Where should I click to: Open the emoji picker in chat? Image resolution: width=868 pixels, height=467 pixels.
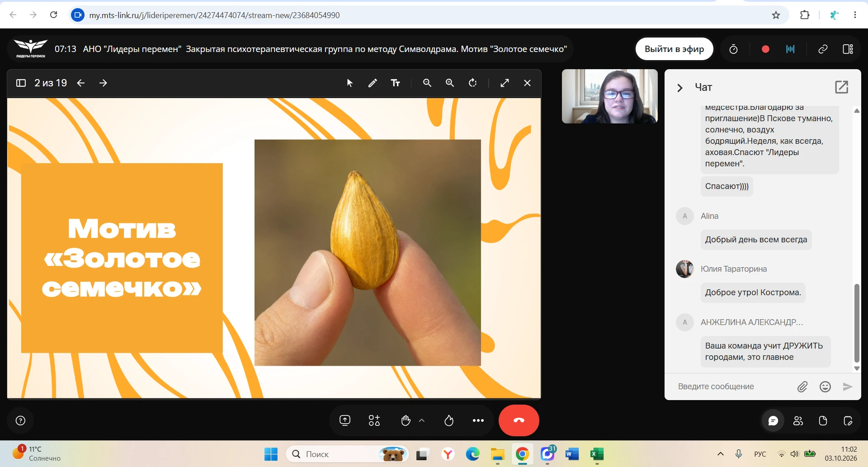(x=826, y=387)
